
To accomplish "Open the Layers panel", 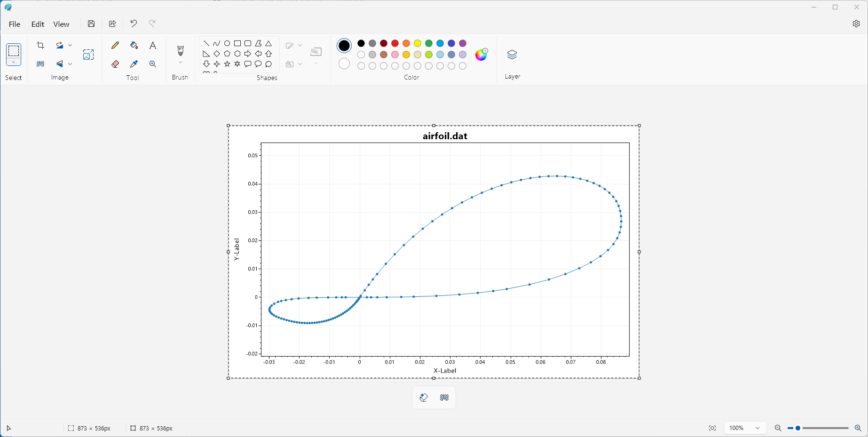I will click(512, 55).
